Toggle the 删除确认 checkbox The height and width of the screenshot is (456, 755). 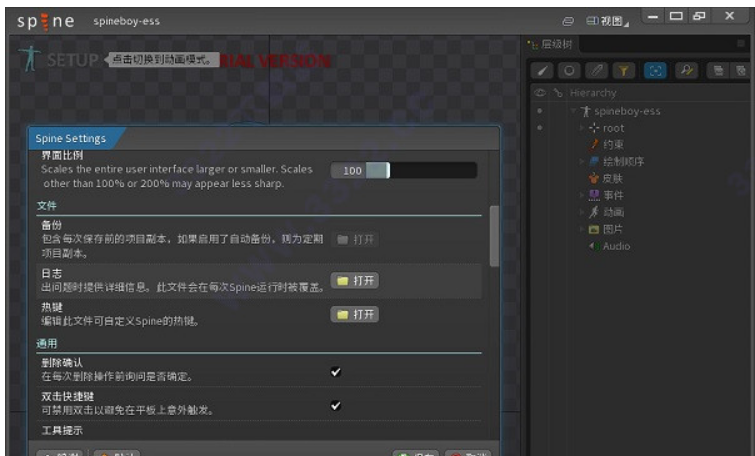point(336,371)
